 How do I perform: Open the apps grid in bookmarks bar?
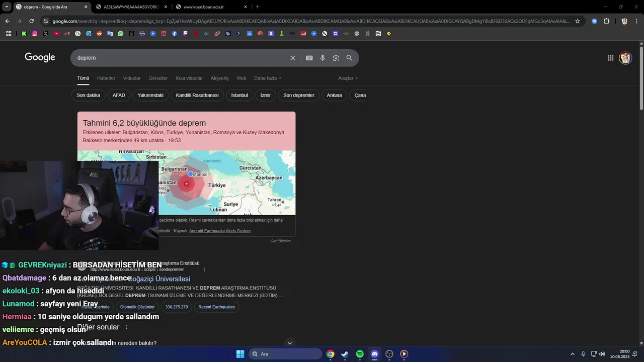[9, 34]
